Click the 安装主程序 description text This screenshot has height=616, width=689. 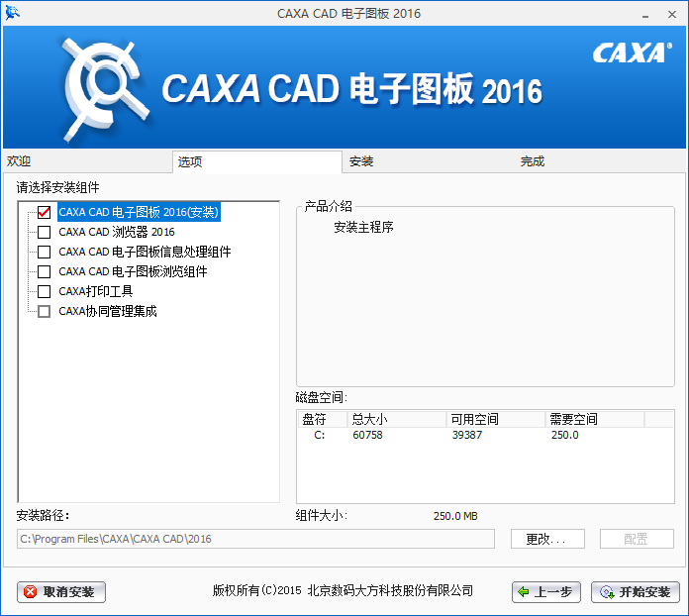tap(363, 228)
